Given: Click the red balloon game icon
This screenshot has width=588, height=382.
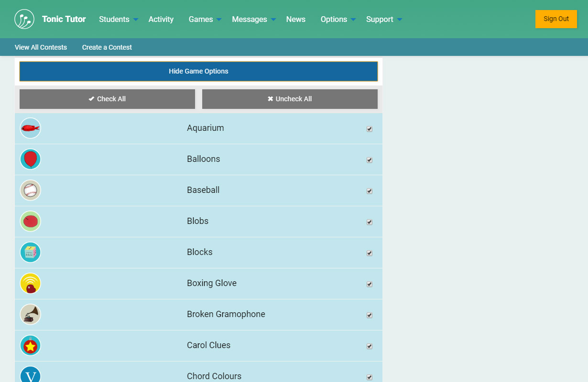Looking at the screenshot, I should pos(31,159).
